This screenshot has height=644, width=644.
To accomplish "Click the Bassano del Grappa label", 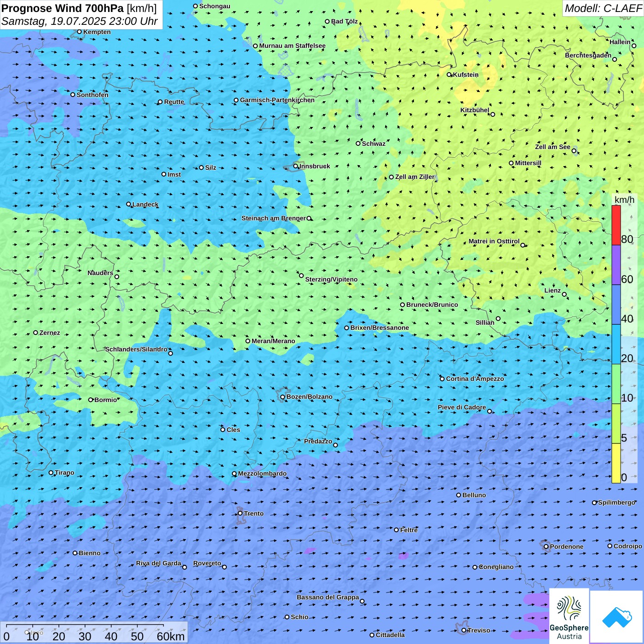I will coord(328,597).
